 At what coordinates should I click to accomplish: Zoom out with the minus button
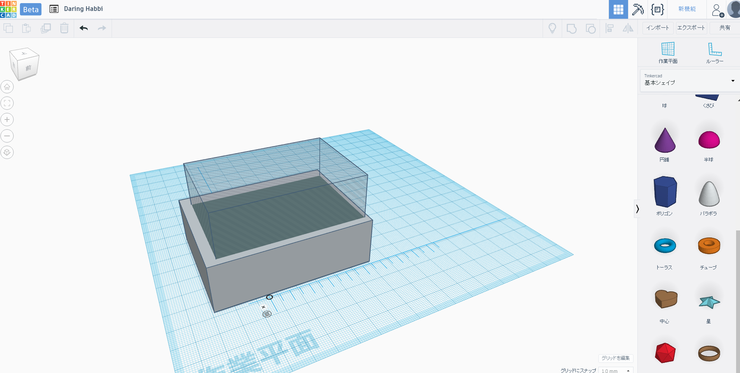tap(7, 136)
